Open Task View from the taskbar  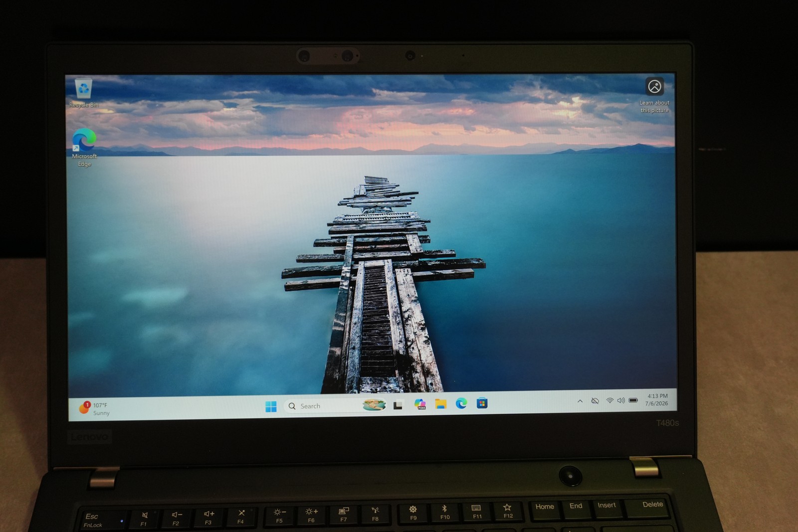point(398,405)
